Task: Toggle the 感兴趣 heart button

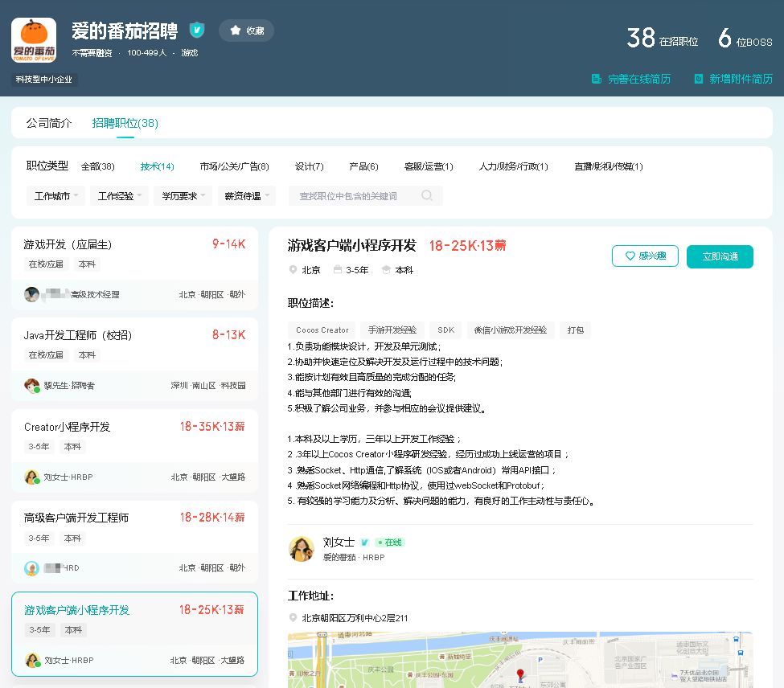Action: coord(644,256)
